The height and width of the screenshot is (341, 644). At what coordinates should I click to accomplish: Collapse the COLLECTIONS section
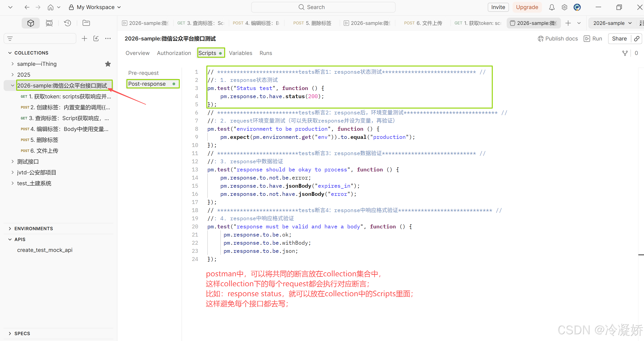coord(10,53)
